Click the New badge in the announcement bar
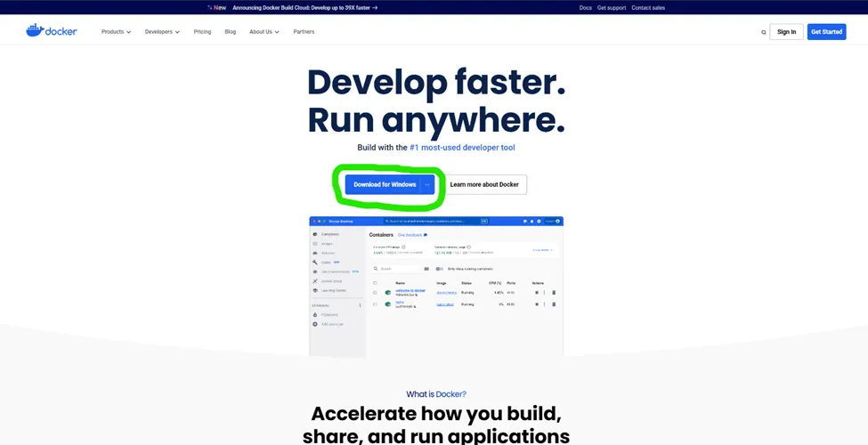This screenshot has height=445, width=868. click(217, 8)
